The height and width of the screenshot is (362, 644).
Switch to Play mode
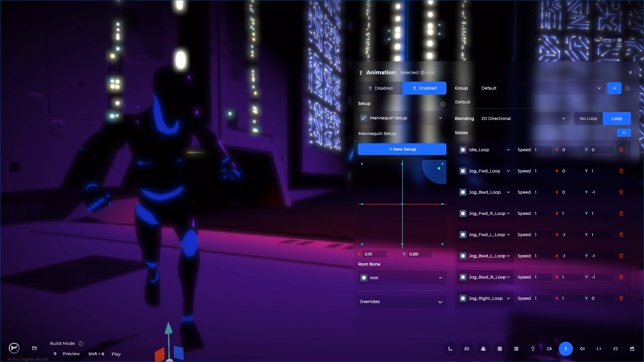click(x=116, y=354)
